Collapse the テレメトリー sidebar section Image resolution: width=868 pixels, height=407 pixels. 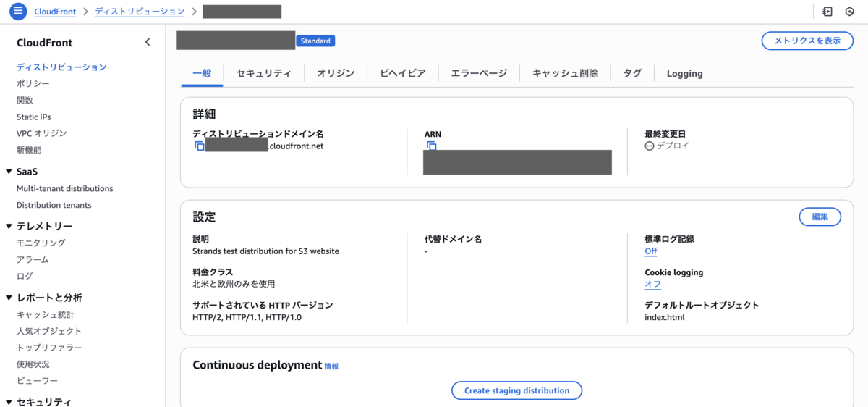(x=9, y=226)
